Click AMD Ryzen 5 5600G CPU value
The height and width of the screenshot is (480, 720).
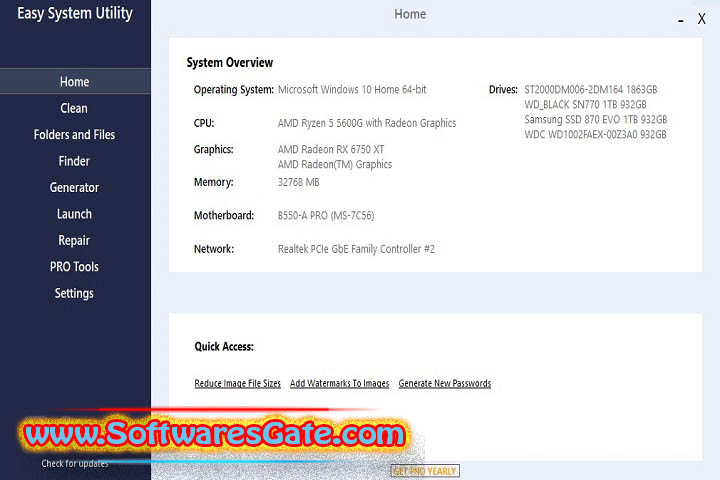click(367, 123)
